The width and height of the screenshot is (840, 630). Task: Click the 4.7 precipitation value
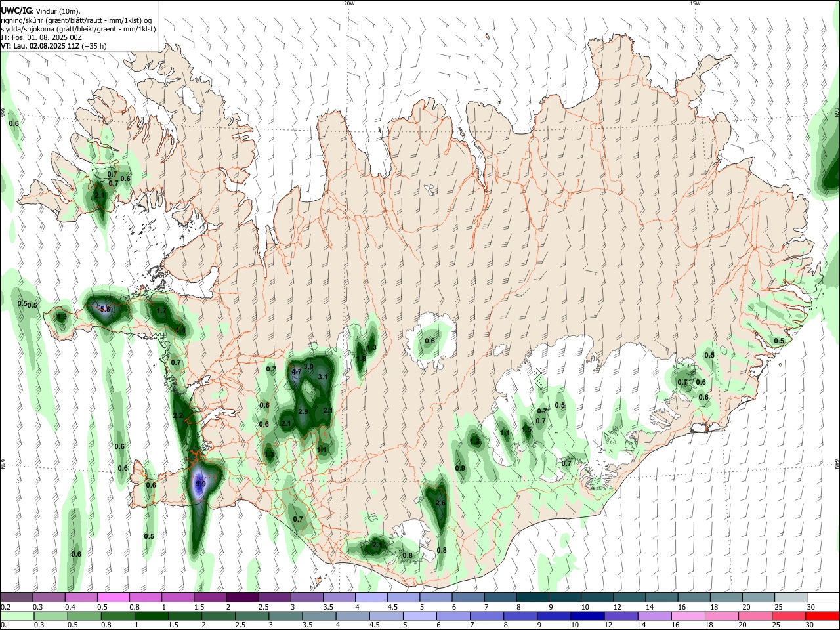(x=296, y=371)
